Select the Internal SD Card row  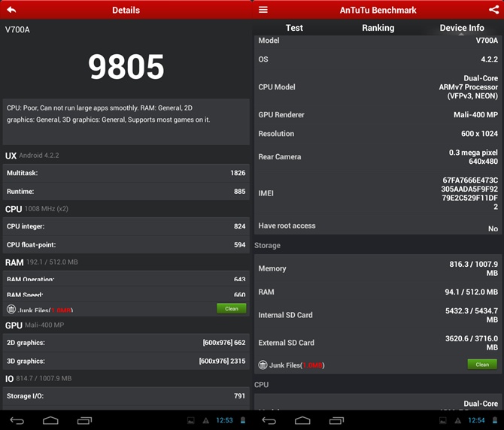point(378,315)
